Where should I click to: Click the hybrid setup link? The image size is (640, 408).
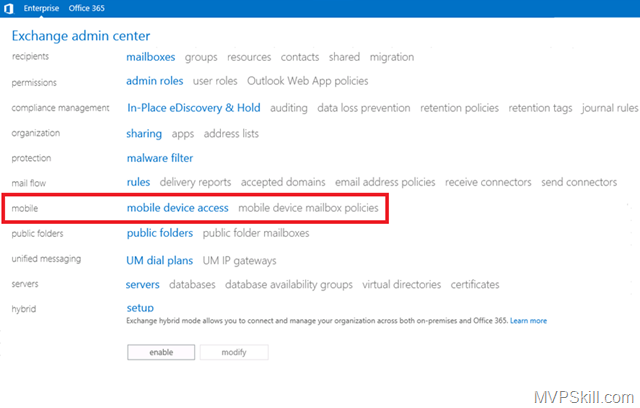coord(140,308)
